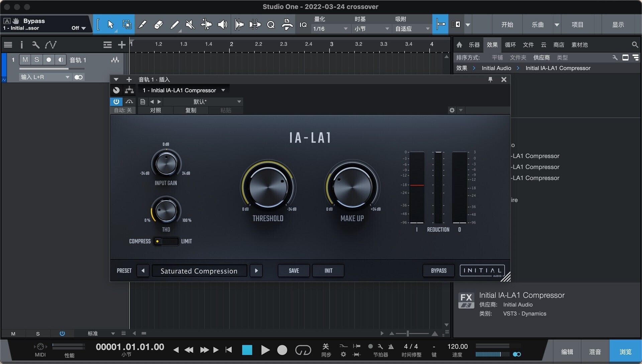Click the browser search magnifier icon
The width and height of the screenshot is (642, 364).
[635, 45]
